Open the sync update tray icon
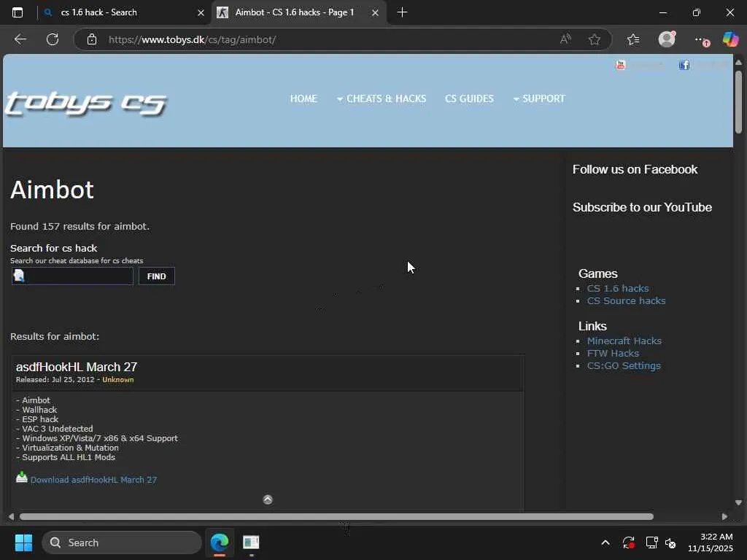 click(x=628, y=542)
